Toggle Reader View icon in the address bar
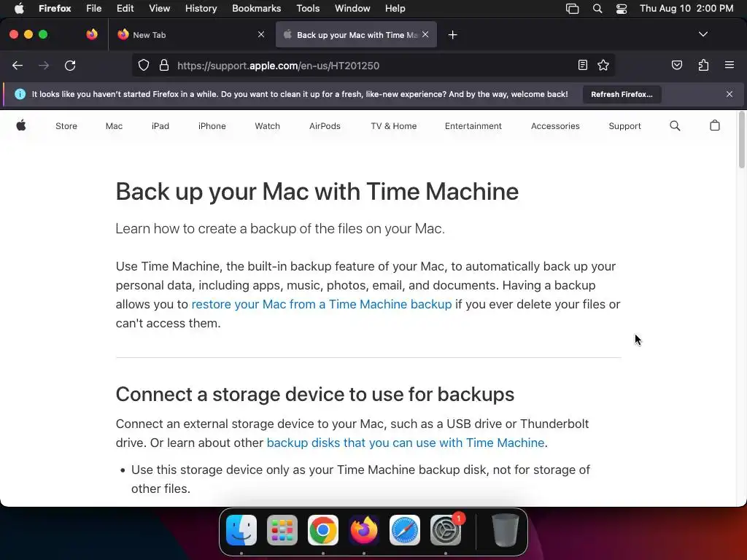 click(583, 65)
